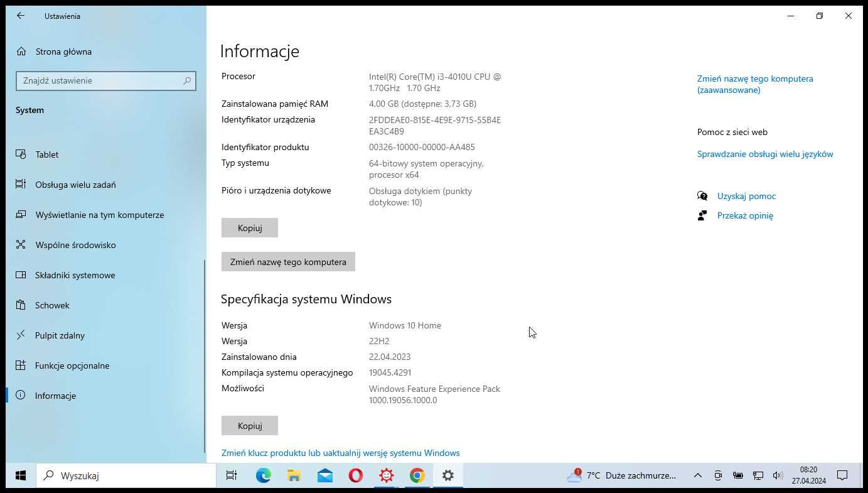The height and width of the screenshot is (493, 868).
Task: Open the Windows Start menu
Action: click(x=21, y=475)
